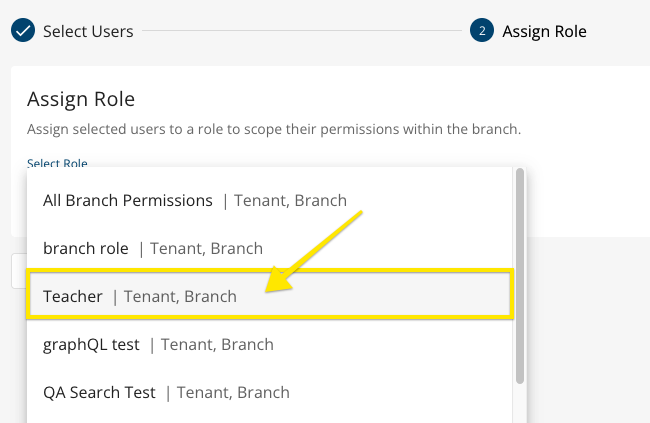The height and width of the screenshot is (423, 650).
Task: Click Tenant, Branch scope beside graphQL test
Action: (x=217, y=345)
